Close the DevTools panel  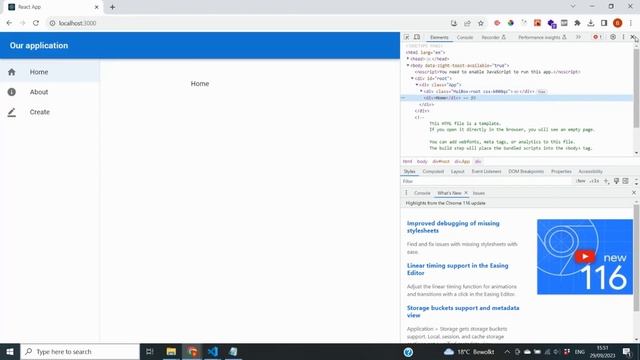tap(633, 37)
